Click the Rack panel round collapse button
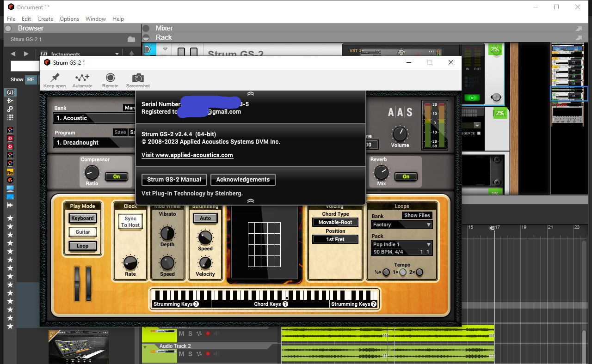 (146, 37)
